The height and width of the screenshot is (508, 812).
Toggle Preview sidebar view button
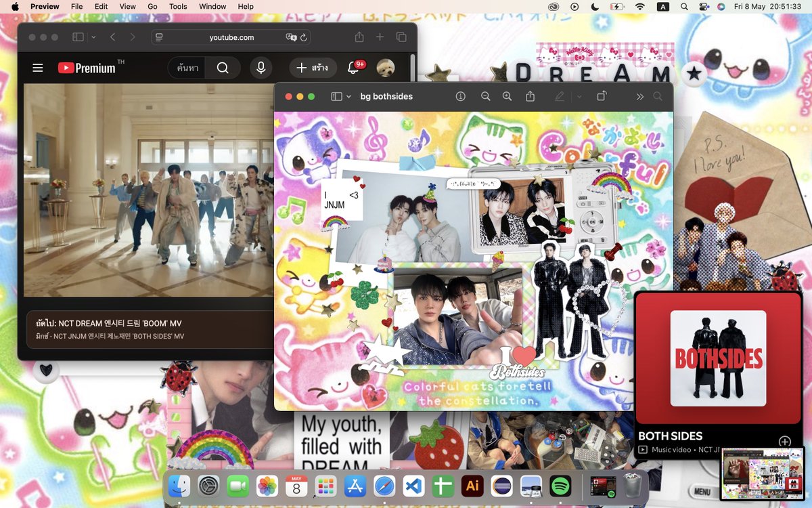(336, 97)
